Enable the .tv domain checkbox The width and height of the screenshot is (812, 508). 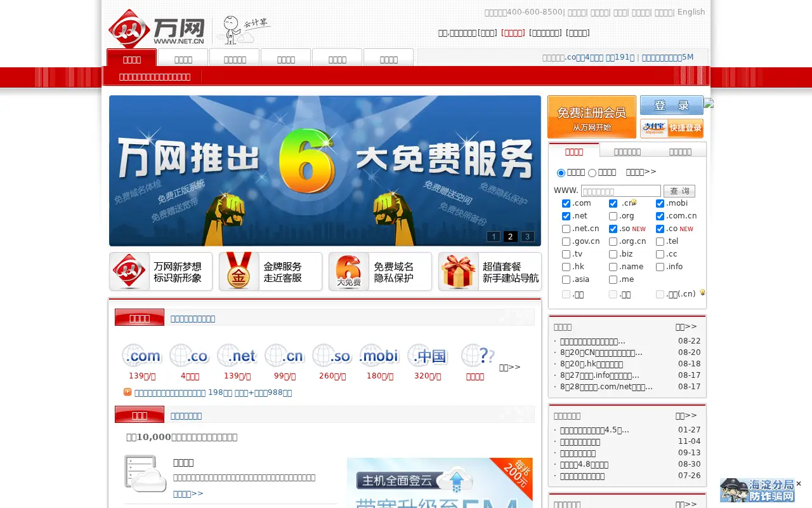566,255
